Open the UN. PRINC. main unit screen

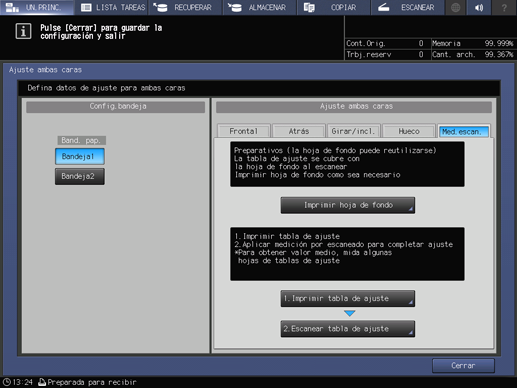37,7
